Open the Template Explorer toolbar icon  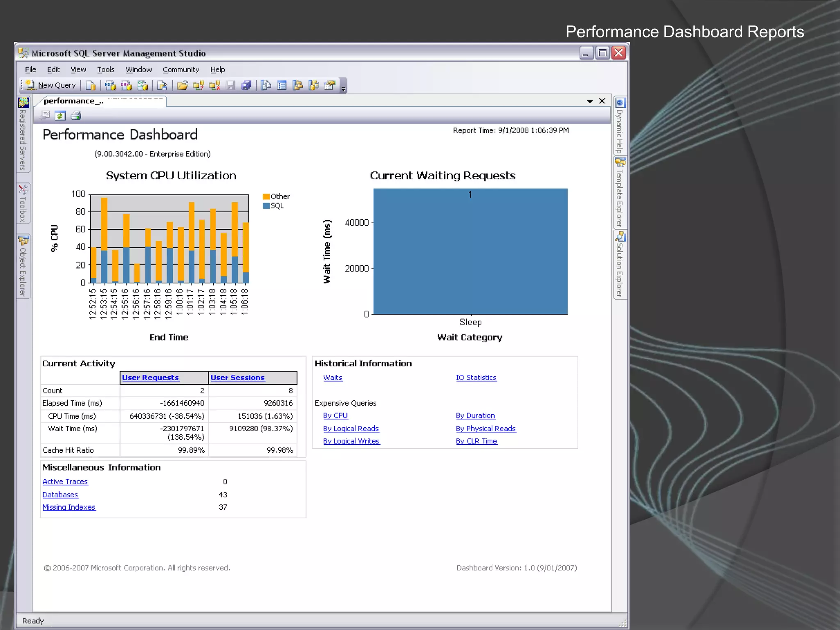coord(314,85)
